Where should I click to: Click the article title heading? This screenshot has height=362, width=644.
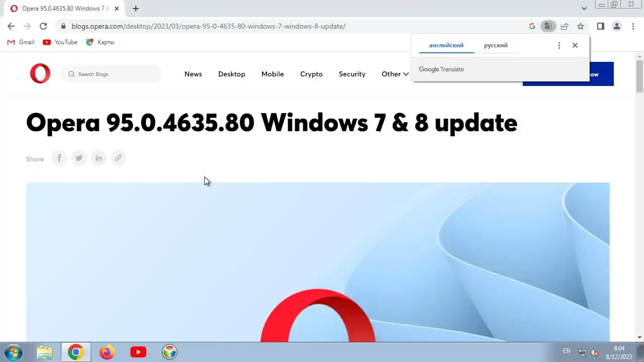point(272,122)
